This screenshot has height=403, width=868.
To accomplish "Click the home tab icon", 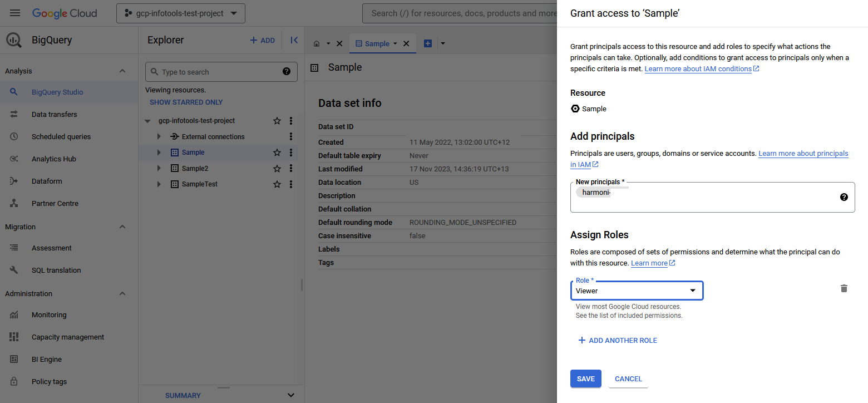I will 317,43.
